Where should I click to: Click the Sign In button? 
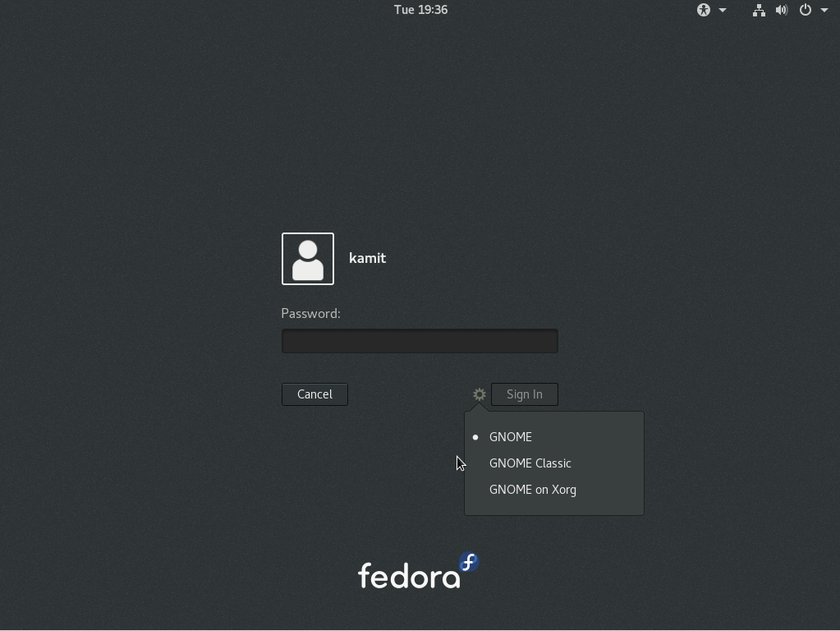coord(524,394)
